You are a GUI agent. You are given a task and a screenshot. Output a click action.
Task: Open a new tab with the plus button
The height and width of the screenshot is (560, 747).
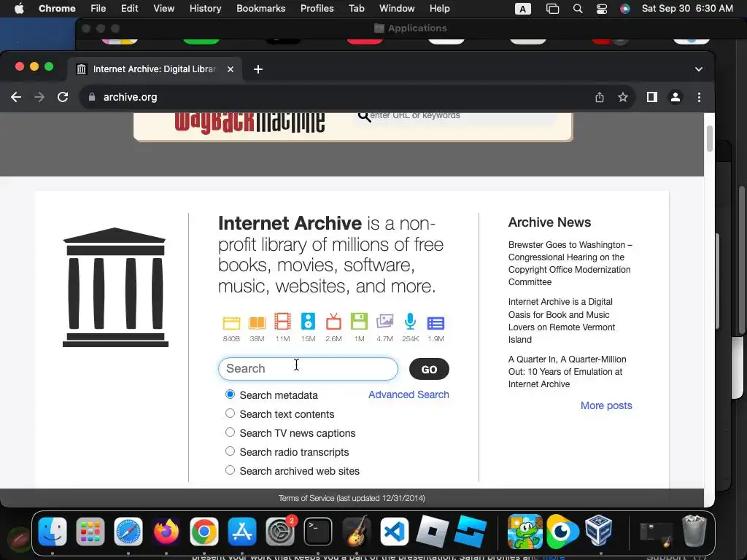[258, 69]
